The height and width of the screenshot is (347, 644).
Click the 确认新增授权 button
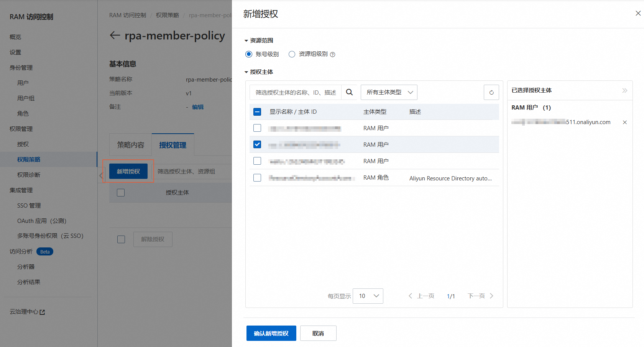pos(271,333)
